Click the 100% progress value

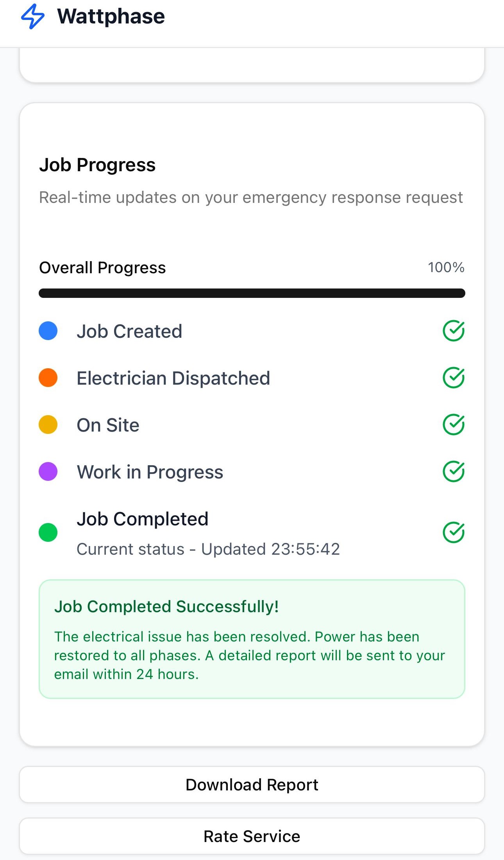(x=446, y=268)
